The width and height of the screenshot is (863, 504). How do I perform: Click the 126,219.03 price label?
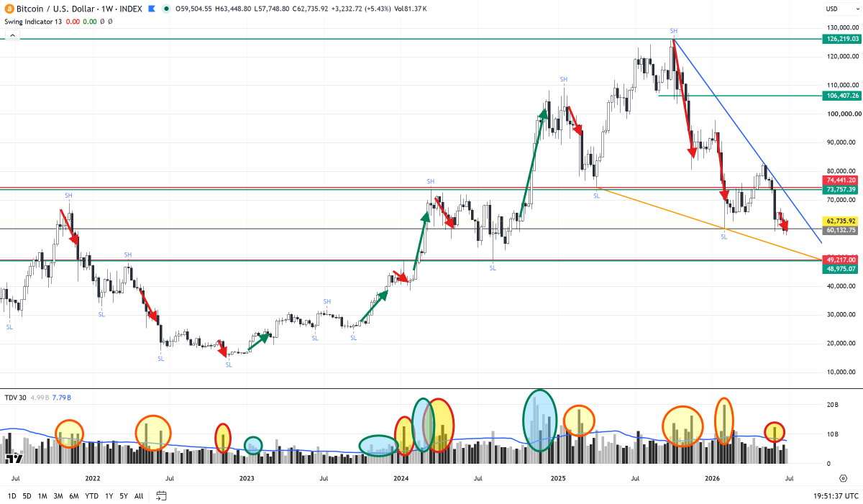(x=841, y=39)
